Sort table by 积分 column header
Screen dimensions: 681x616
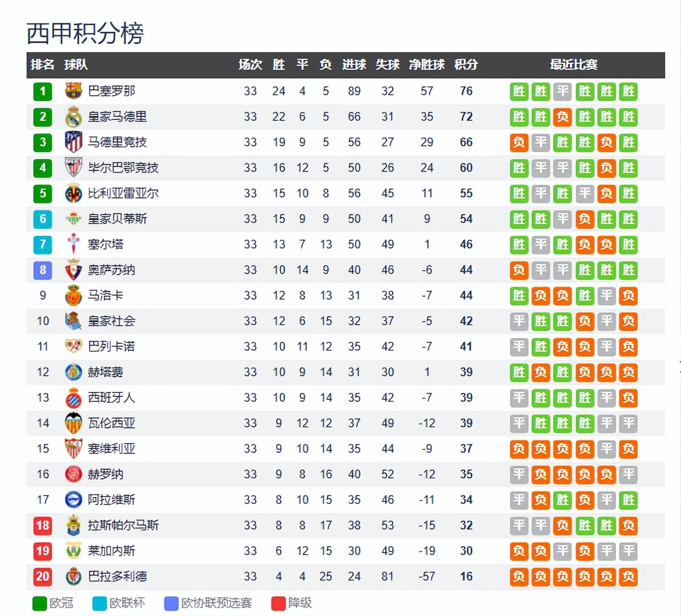coord(466,64)
